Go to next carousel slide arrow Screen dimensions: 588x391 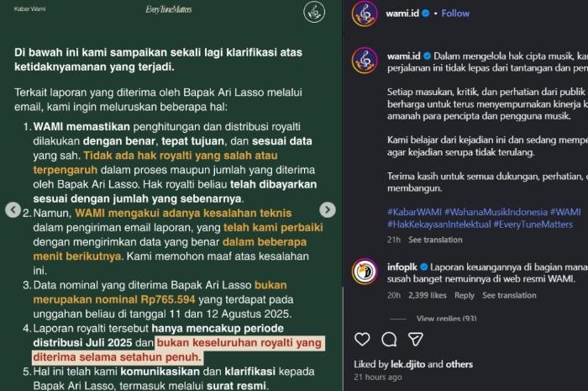328,209
